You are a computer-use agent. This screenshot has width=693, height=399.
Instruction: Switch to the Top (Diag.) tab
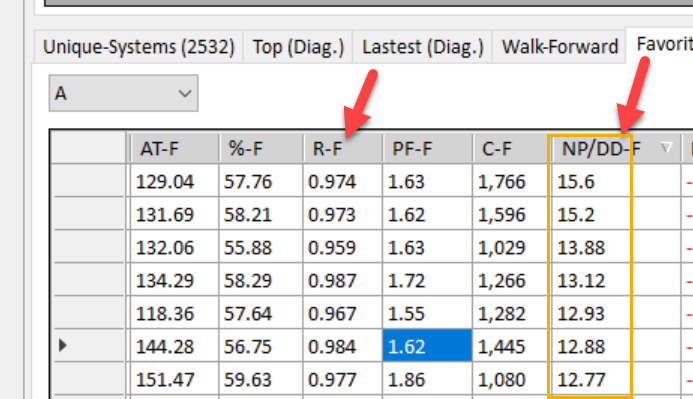[x=298, y=47]
